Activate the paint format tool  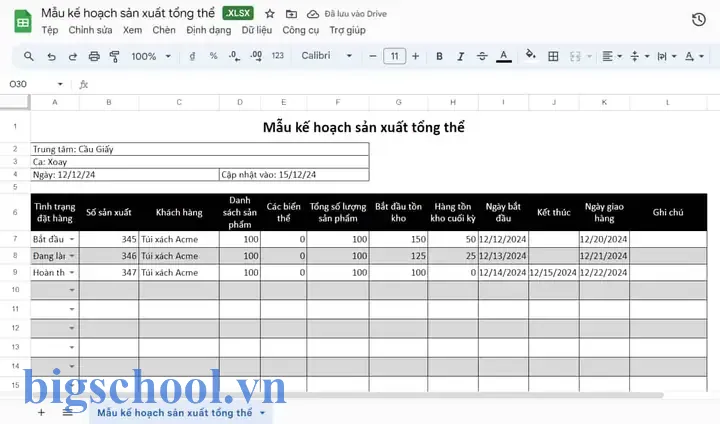point(115,56)
